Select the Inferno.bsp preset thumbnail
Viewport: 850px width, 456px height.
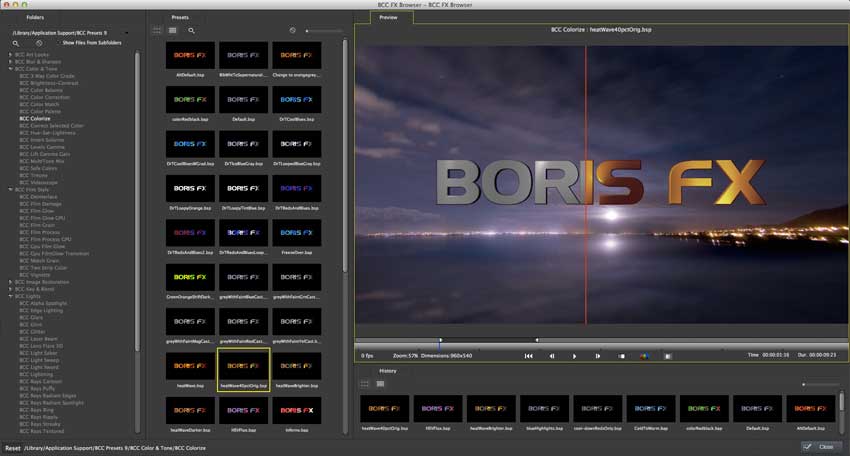tap(297, 410)
